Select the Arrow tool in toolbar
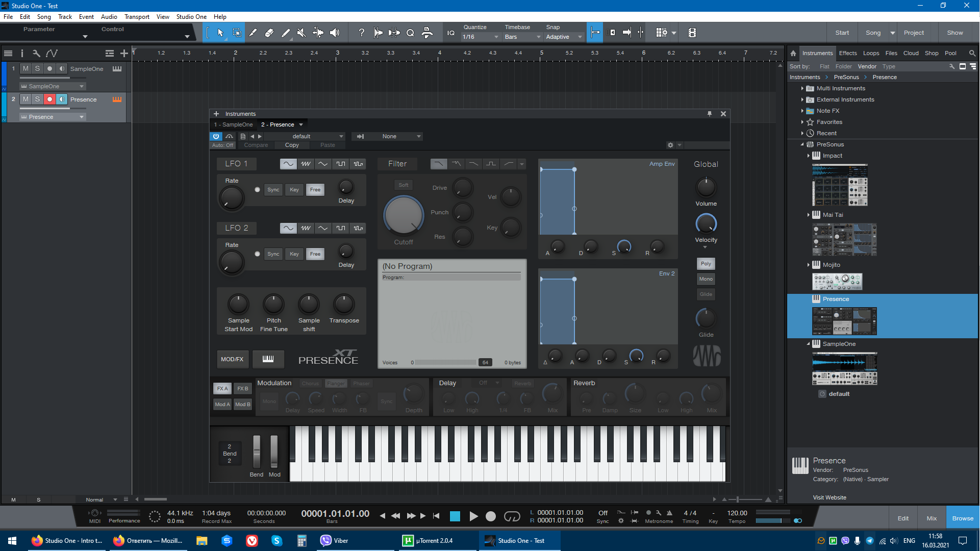Viewport: 980px width, 551px height. click(220, 33)
